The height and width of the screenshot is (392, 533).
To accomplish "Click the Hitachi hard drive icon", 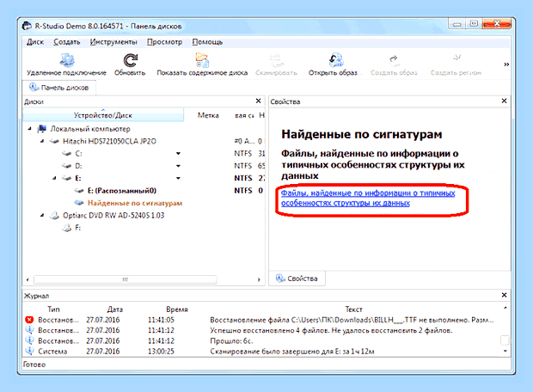I will [54, 141].
